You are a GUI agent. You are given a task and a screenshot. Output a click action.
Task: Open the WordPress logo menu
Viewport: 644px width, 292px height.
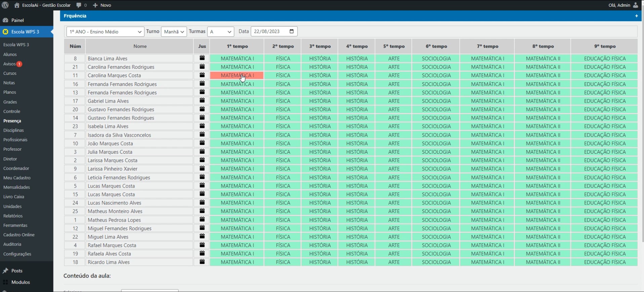(x=5, y=5)
